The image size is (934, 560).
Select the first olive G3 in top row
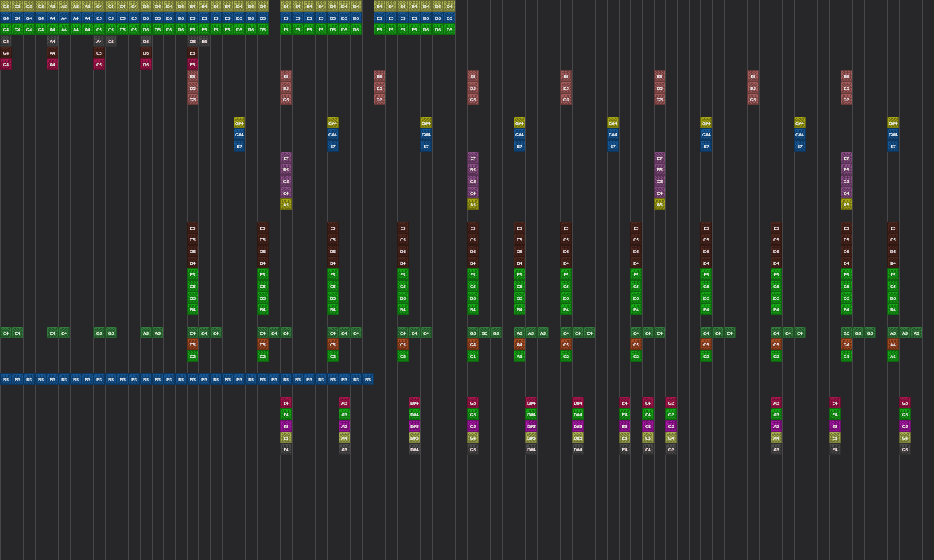tap(6, 6)
